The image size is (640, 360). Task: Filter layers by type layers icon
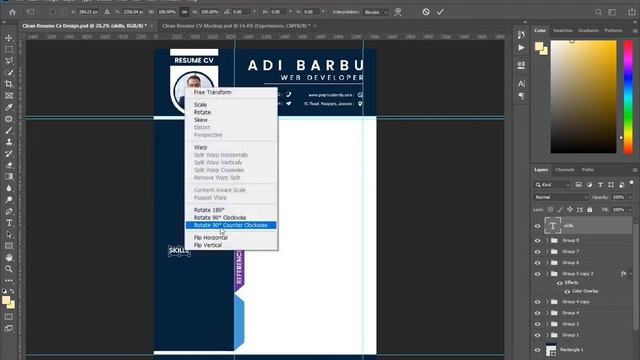[x=600, y=185]
